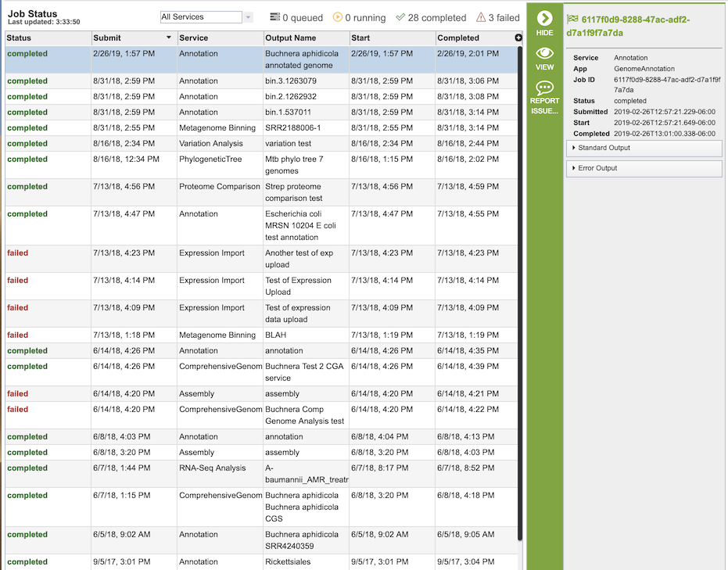The height and width of the screenshot is (570, 728).
Task: Select the Buchnera aphidicola CGS job
Action: [261, 507]
